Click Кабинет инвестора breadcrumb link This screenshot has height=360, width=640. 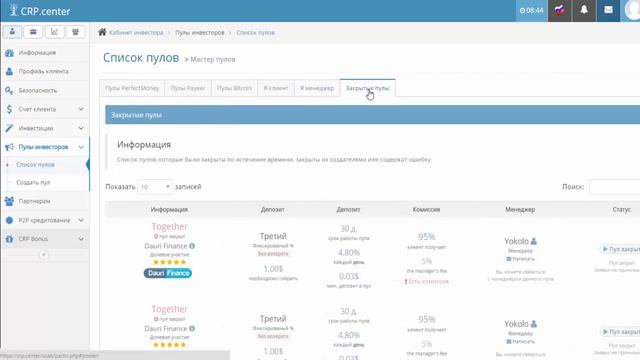136,32
